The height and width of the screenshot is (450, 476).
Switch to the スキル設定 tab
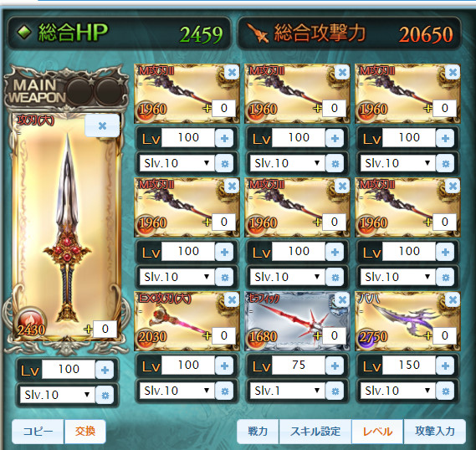(315, 432)
